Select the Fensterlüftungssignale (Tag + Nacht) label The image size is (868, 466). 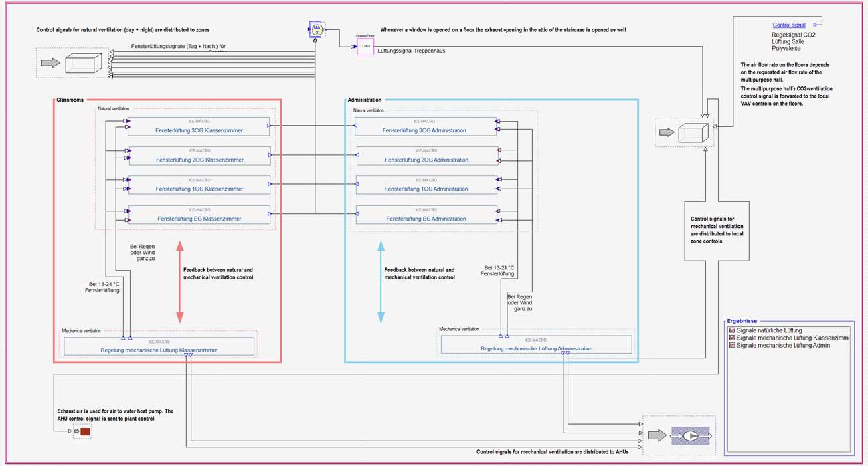[x=179, y=47]
